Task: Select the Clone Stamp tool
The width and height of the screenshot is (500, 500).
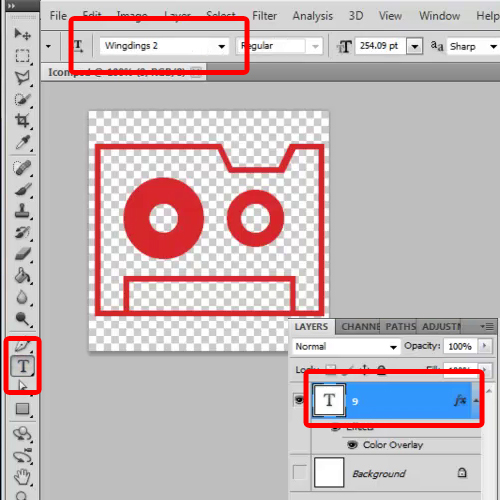Action: point(22,211)
